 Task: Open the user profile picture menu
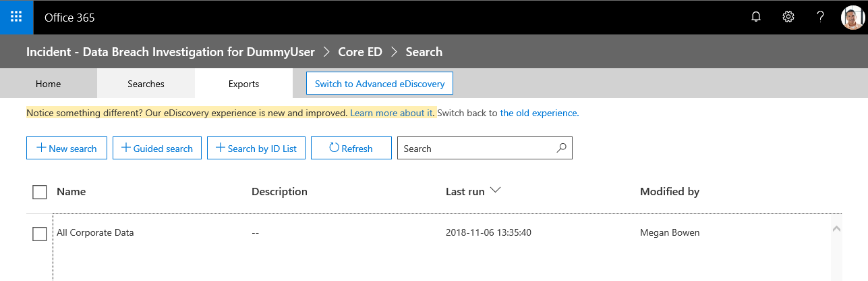point(852,18)
